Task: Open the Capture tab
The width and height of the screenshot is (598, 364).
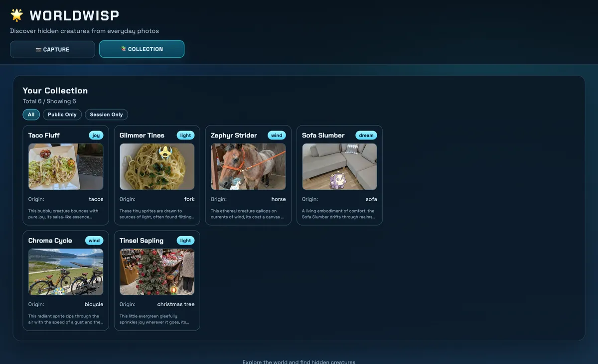Action: (x=52, y=49)
